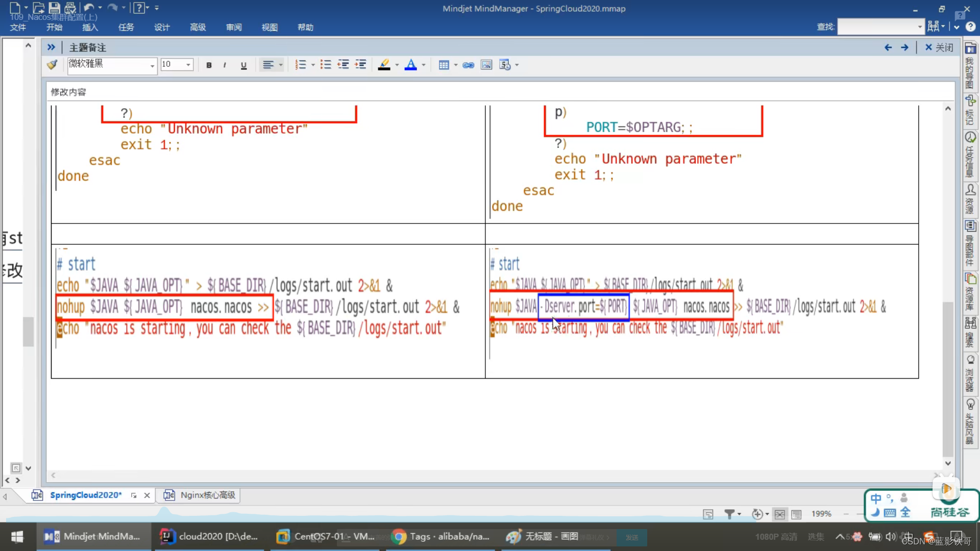
Task: Save the map with the floppy disk icon
Action: pyautogui.click(x=54, y=8)
